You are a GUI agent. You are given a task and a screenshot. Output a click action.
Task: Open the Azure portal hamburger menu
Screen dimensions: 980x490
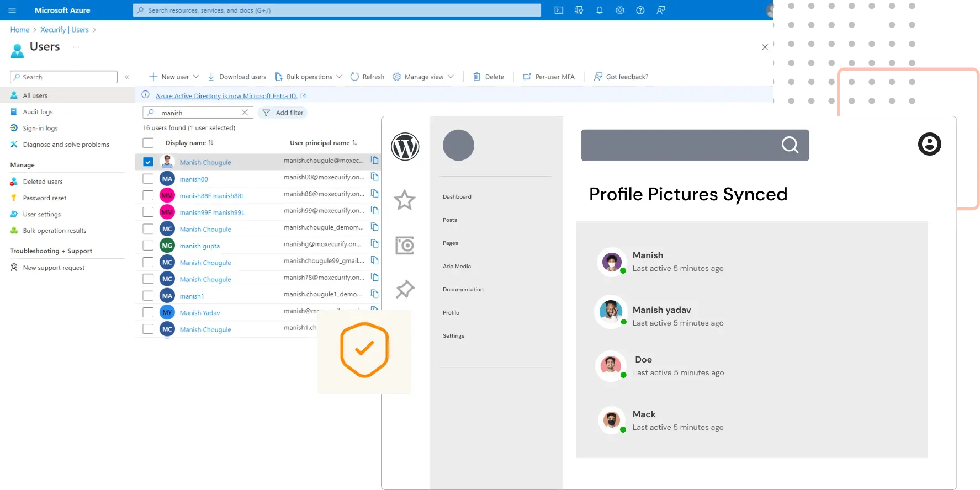click(12, 10)
